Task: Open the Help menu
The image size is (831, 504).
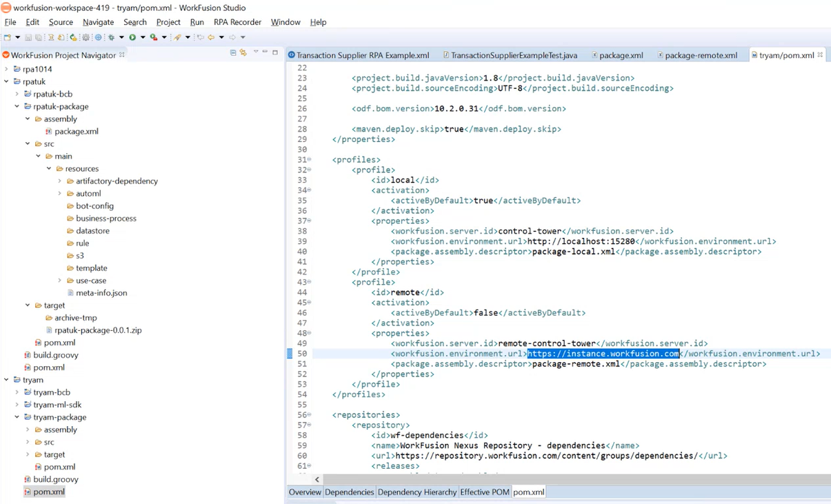Action: pyautogui.click(x=318, y=22)
